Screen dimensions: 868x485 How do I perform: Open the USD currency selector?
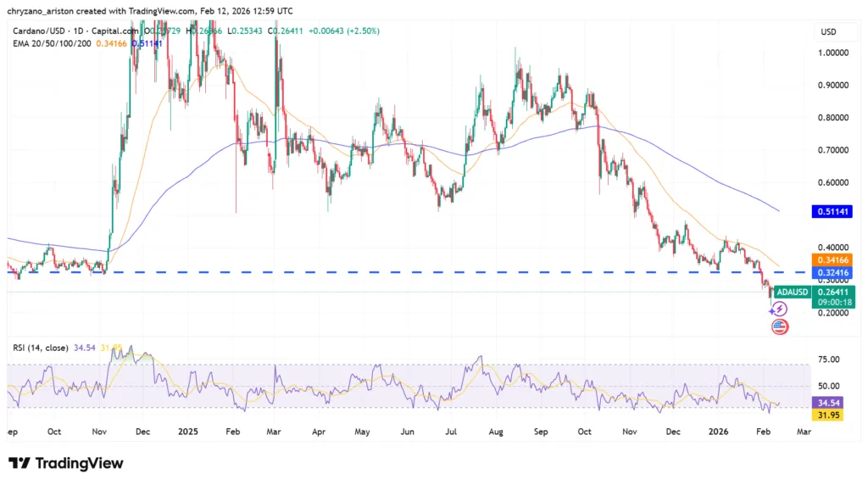coord(828,31)
